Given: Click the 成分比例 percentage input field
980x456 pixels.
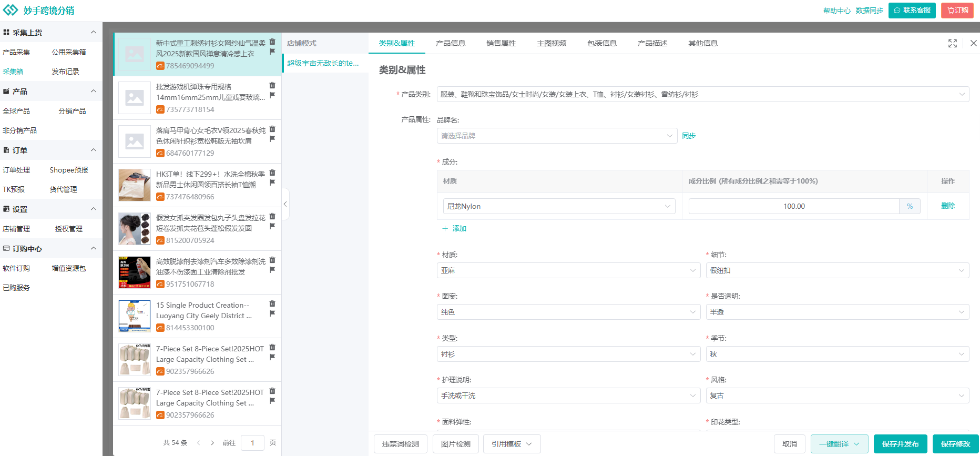Looking at the screenshot, I should pos(793,206).
